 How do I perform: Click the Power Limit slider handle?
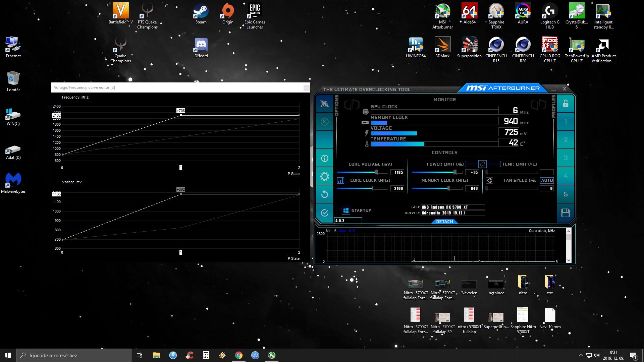[455, 172]
